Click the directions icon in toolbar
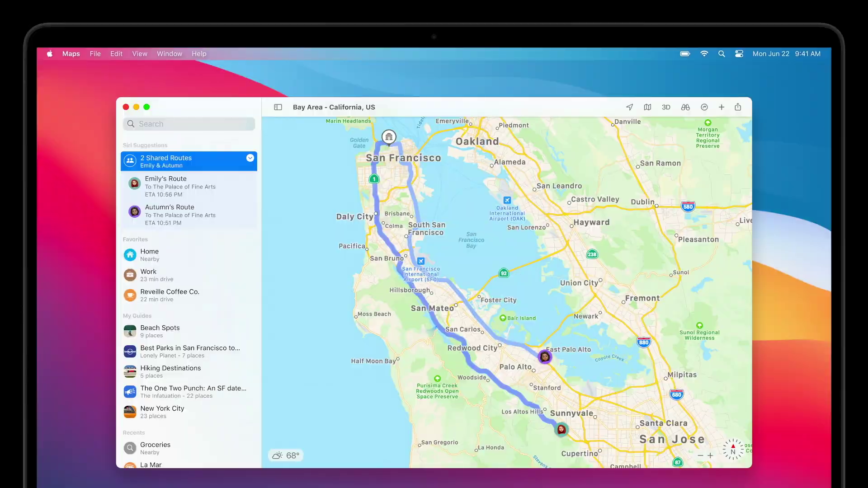The height and width of the screenshot is (488, 868). 704,107
